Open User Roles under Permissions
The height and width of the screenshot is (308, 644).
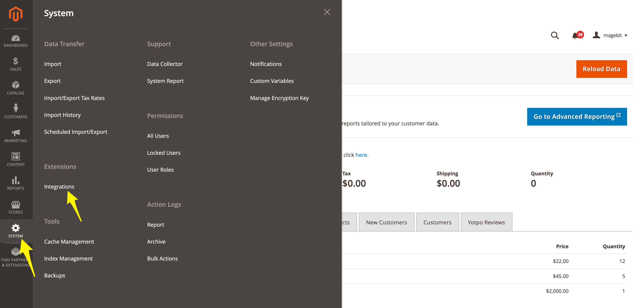(160, 170)
